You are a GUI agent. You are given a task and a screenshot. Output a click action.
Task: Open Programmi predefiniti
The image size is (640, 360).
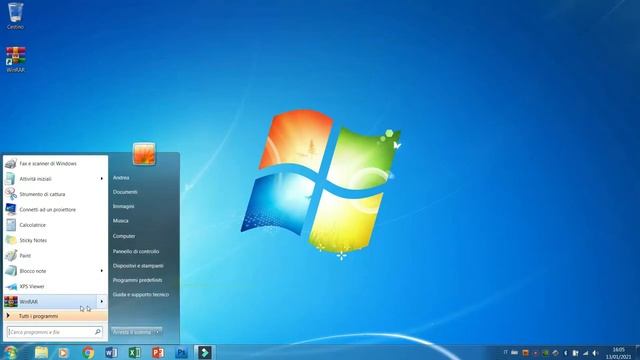tap(137, 280)
